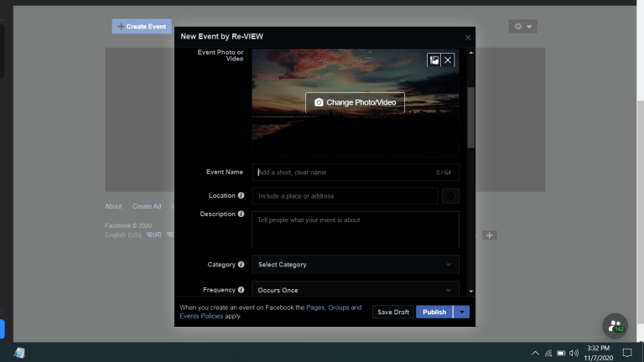Click the About footer link

pyautogui.click(x=113, y=206)
